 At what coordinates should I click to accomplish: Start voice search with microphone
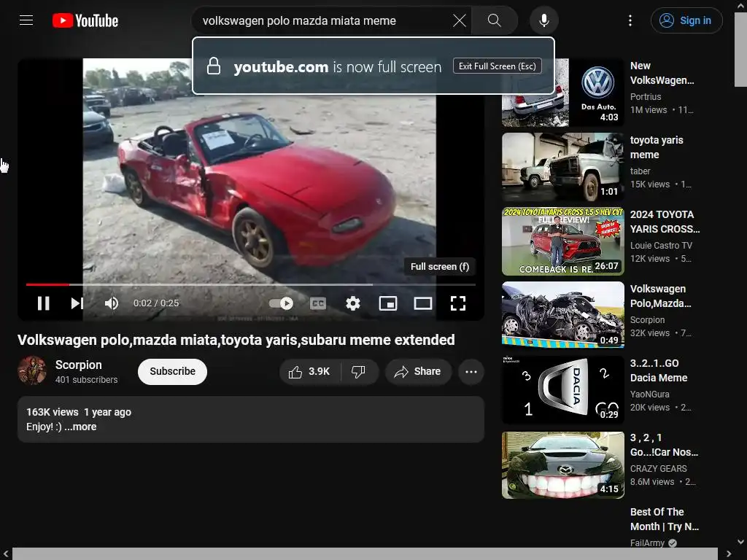(544, 20)
